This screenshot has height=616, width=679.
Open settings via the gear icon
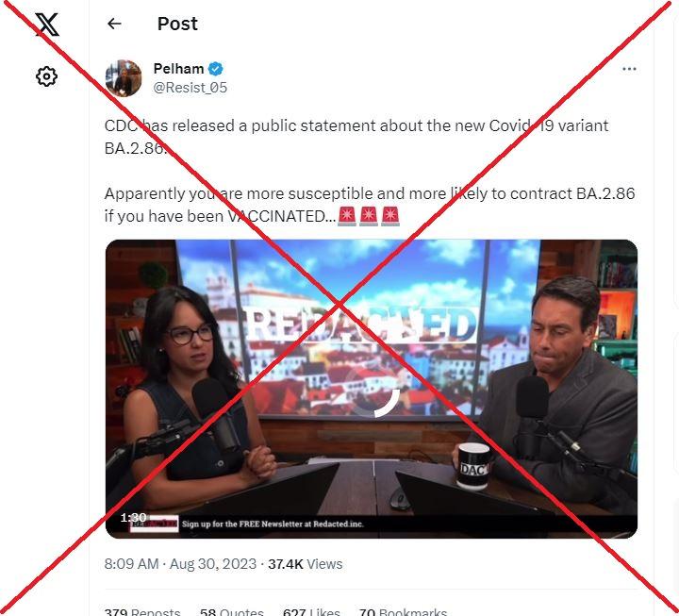46,76
